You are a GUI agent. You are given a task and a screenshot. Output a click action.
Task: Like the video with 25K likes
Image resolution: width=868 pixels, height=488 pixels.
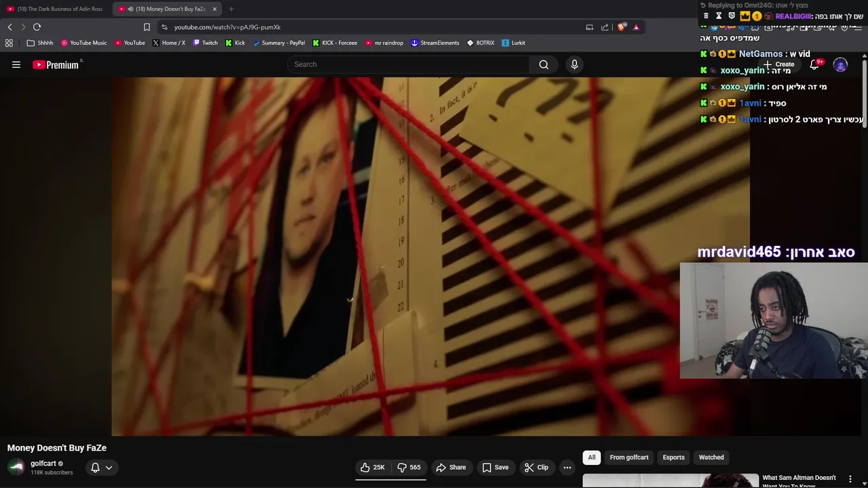click(x=372, y=467)
